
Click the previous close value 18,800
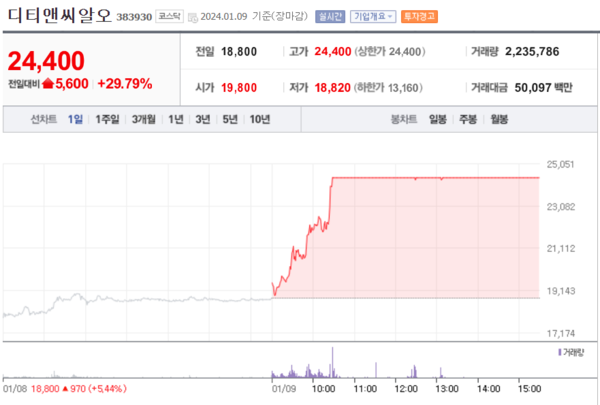239,51
